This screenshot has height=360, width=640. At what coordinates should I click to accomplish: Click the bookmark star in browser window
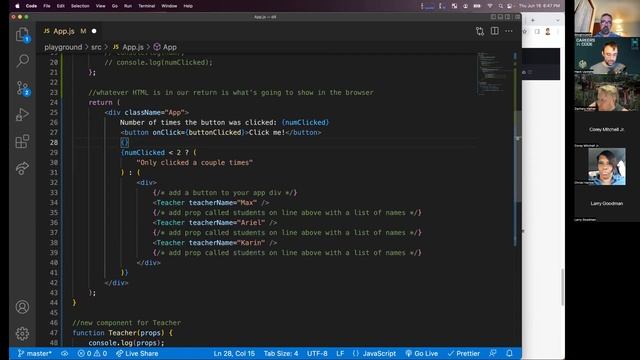click(525, 31)
